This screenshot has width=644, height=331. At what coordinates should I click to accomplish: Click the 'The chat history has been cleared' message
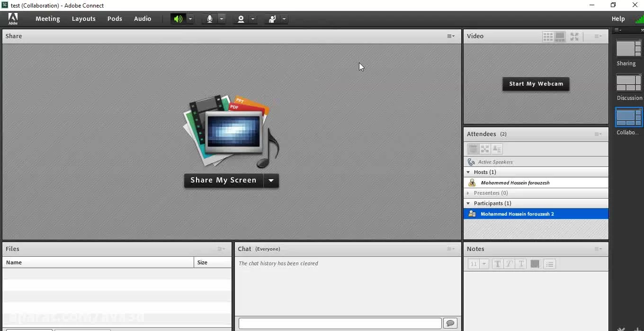tap(278, 263)
